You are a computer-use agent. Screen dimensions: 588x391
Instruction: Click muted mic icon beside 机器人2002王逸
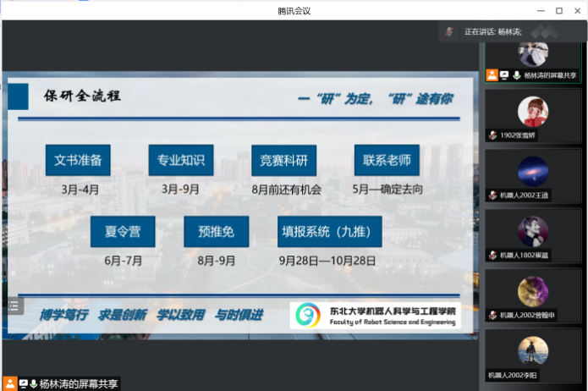(492, 195)
